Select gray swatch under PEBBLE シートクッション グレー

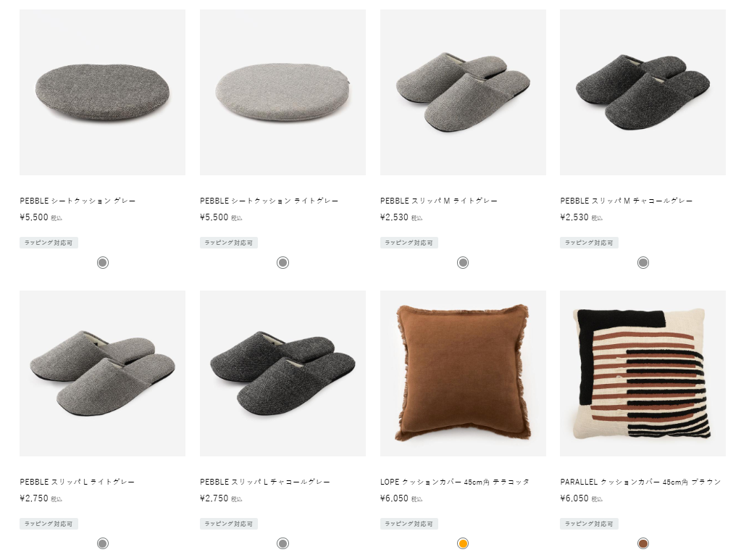click(x=103, y=262)
